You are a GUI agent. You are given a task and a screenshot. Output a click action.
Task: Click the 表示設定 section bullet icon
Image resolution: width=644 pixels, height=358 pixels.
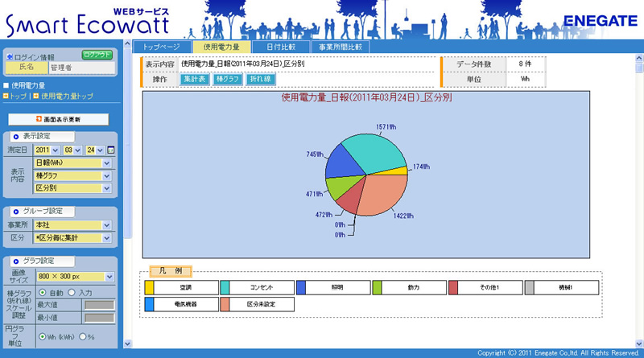(x=15, y=137)
